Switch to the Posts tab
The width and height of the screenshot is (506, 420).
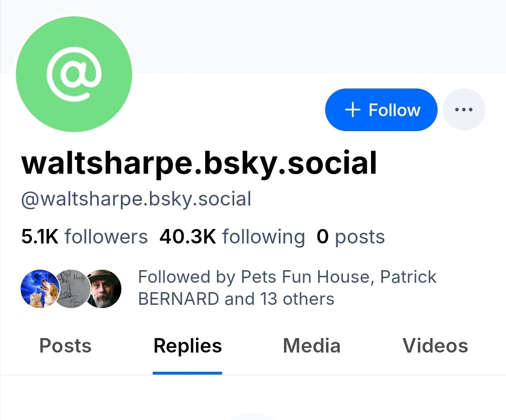click(66, 346)
